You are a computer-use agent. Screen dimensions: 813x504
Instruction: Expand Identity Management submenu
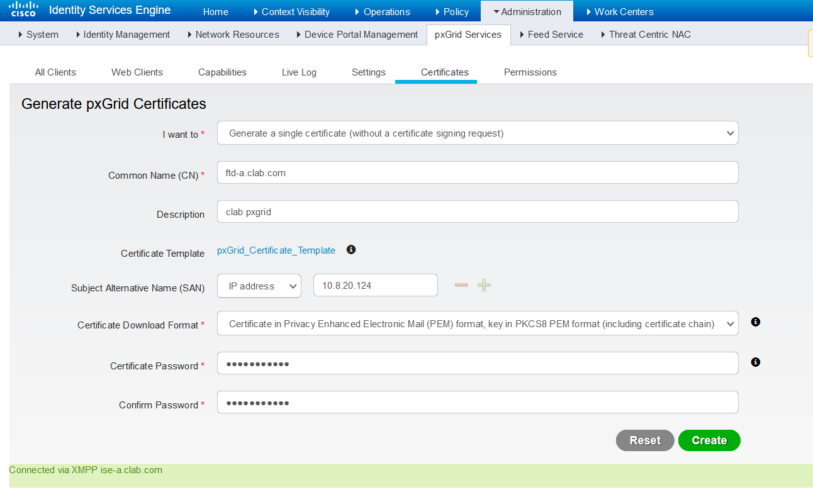(x=123, y=35)
